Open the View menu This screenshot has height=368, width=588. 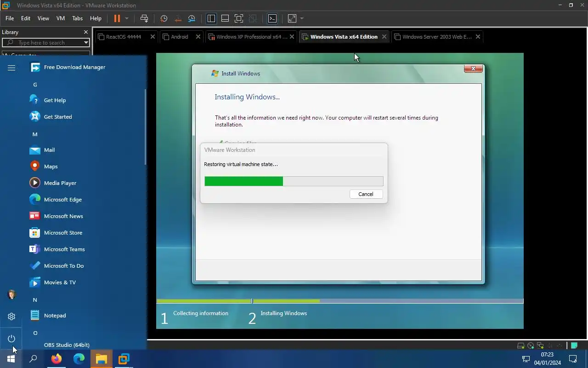(x=43, y=18)
